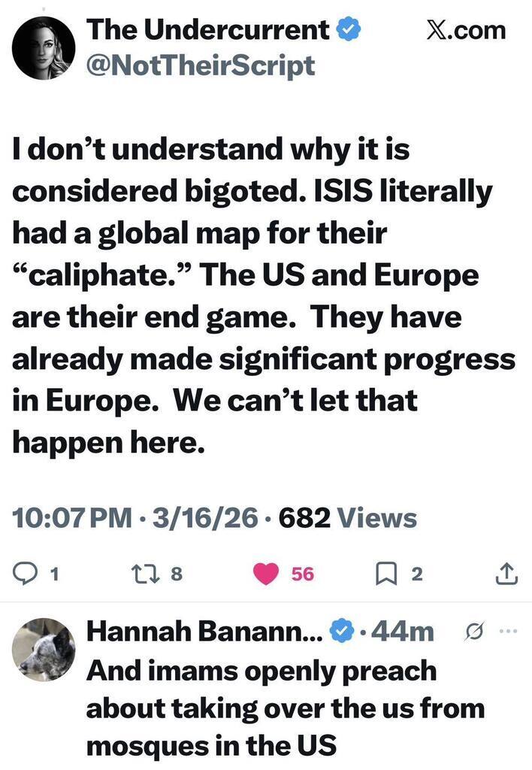Image resolution: width=532 pixels, height=770 pixels.
Task: Unlike the post via pink heart
Action: (x=264, y=574)
